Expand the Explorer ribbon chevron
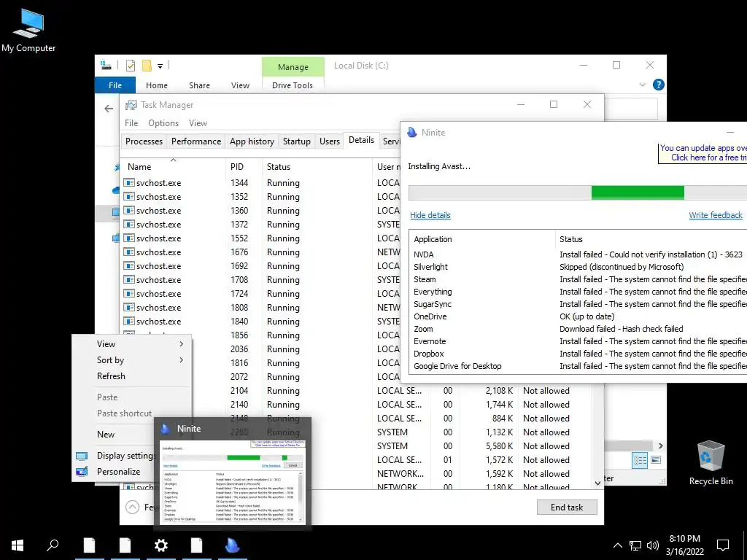The height and width of the screenshot is (560, 747). [x=642, y=85]
